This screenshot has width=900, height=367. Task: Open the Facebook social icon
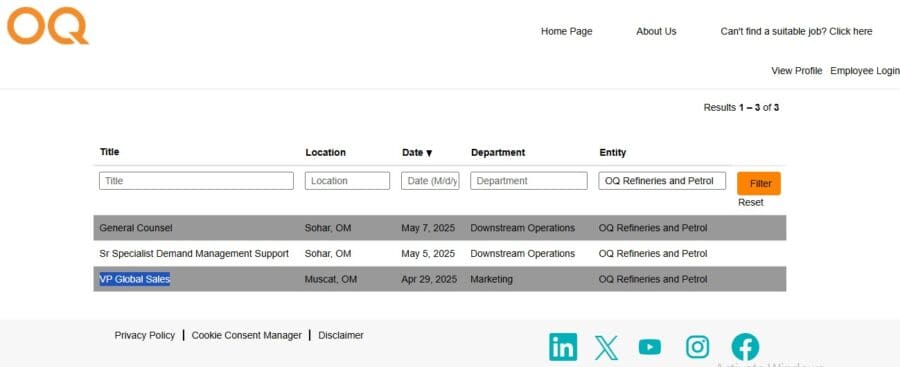(x=745, y=347)
